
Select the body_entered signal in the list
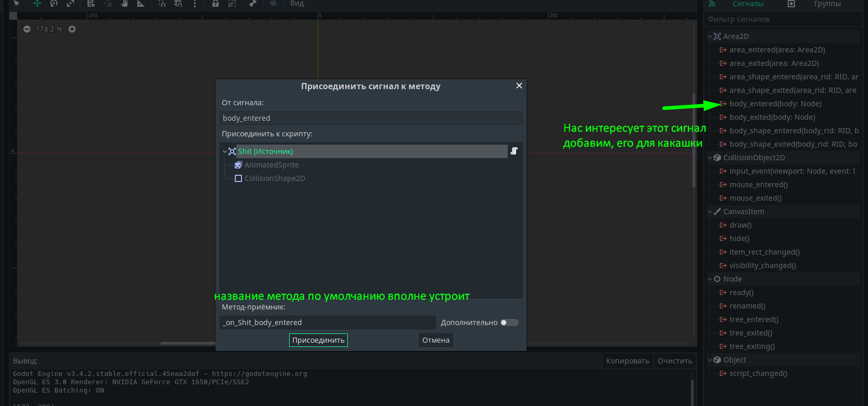click(775, 104)
